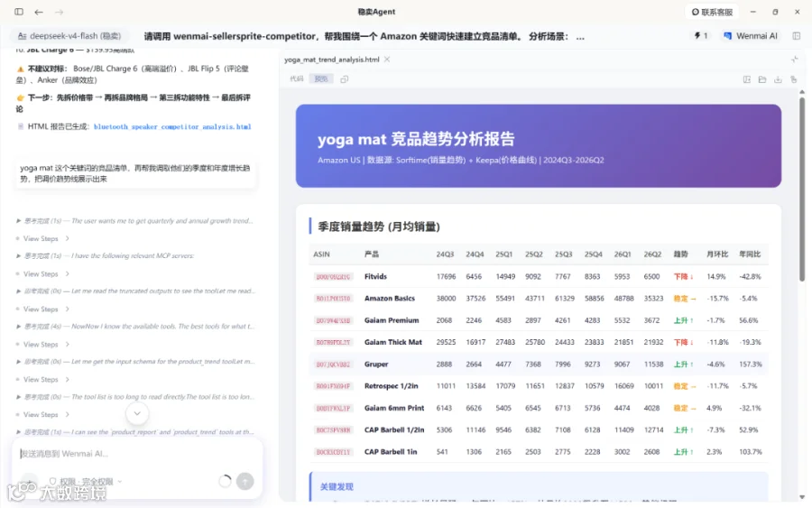
Task: Toggle the left sidebar panel icon
Action: pos(19,12)
